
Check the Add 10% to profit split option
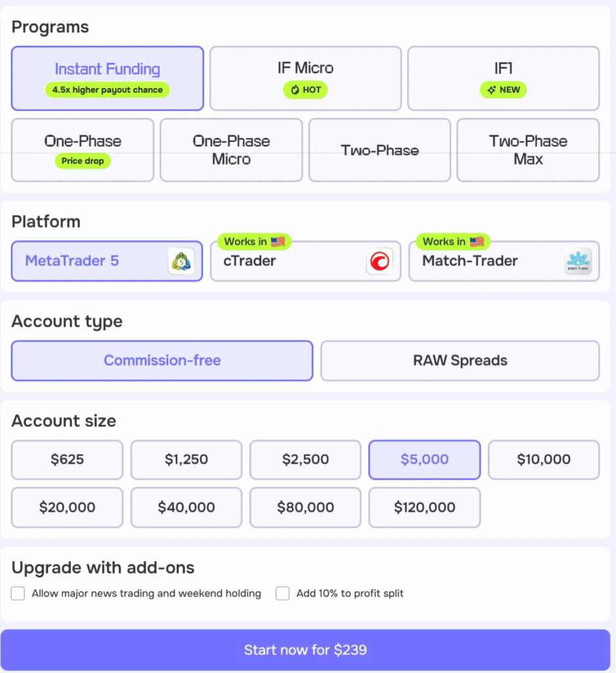[x=282, y=593]
